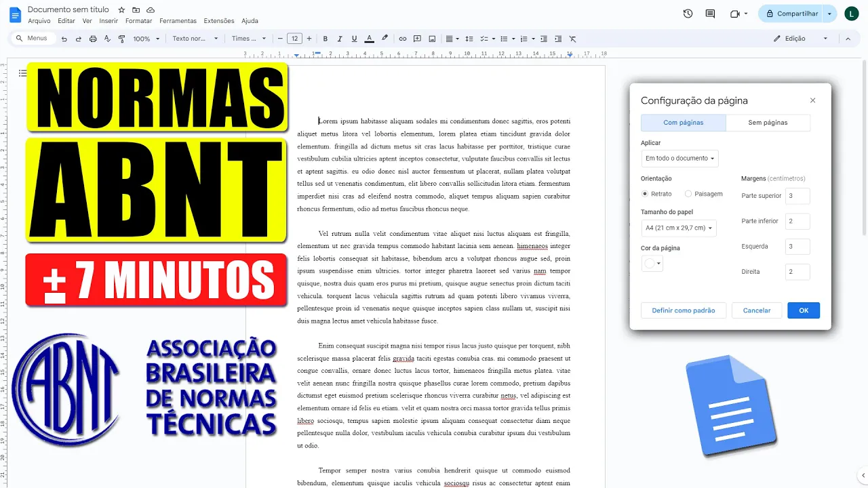
Task: Open the Google Docs home icon
Action: click(15, 14)
